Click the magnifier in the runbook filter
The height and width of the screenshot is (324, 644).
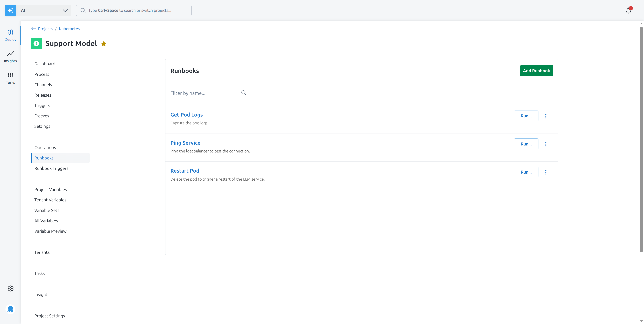244,93
